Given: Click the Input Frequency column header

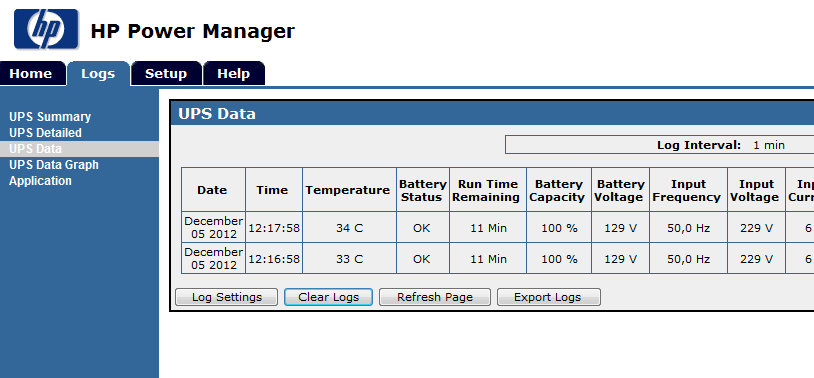Looking at the screenshot, I should pyautogui.click(x=688, y=190).
